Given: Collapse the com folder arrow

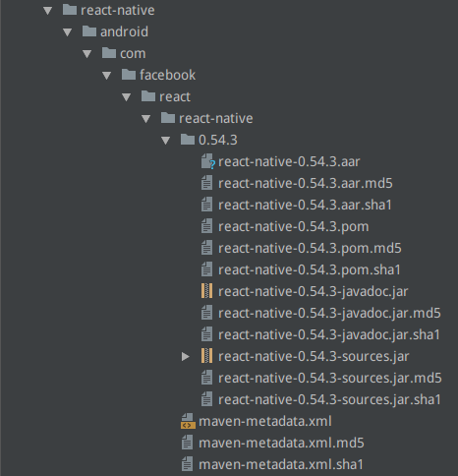Looking at the screenshot, I should (87, 54).
